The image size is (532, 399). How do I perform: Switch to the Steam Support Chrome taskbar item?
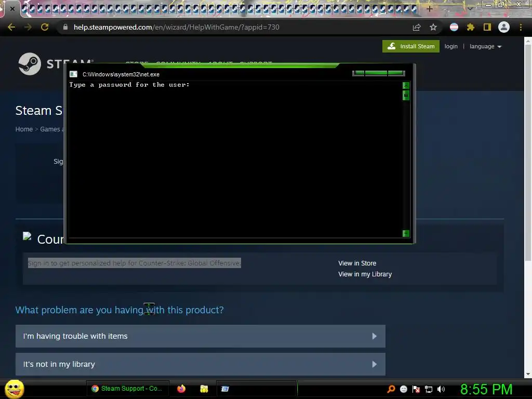pos(129,389)
